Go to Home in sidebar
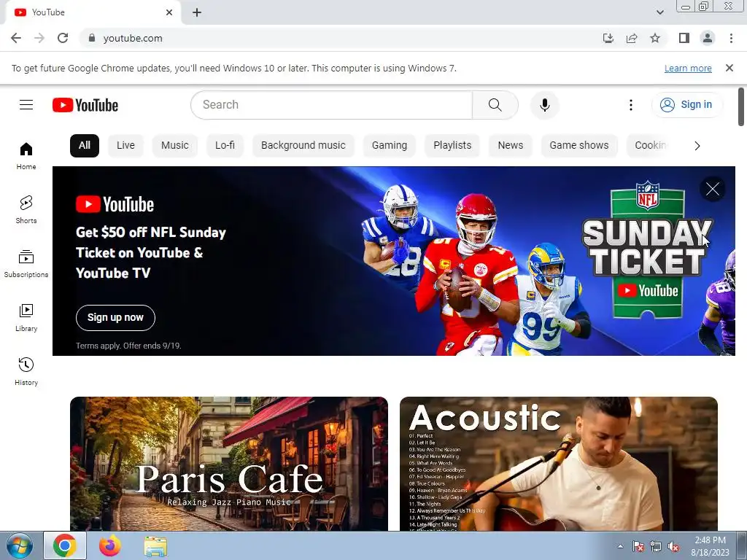 click(26, 156)
